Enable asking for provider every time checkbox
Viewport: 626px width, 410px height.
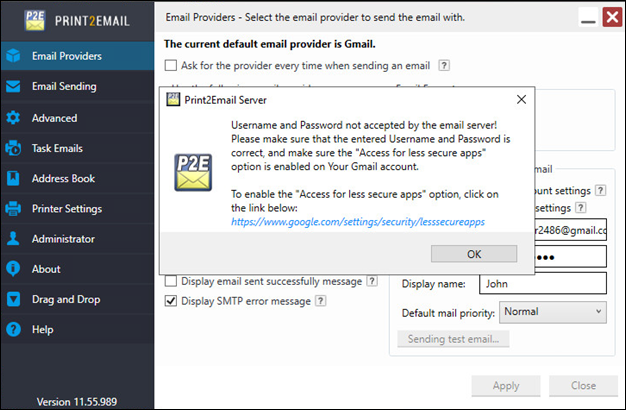(x=171, y=65)
